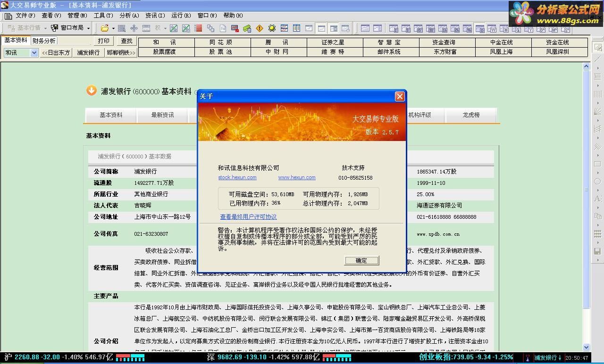
Task: Open the stock.hexun.com link
Action: tap(237, 178)
